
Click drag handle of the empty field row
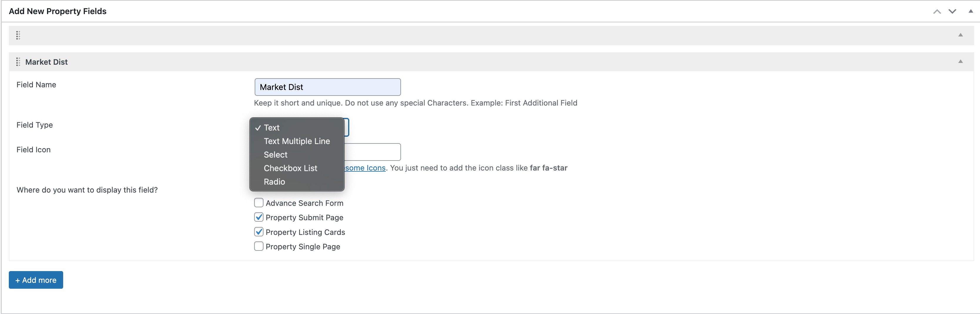pyautogui.click(x=18, y=35)
